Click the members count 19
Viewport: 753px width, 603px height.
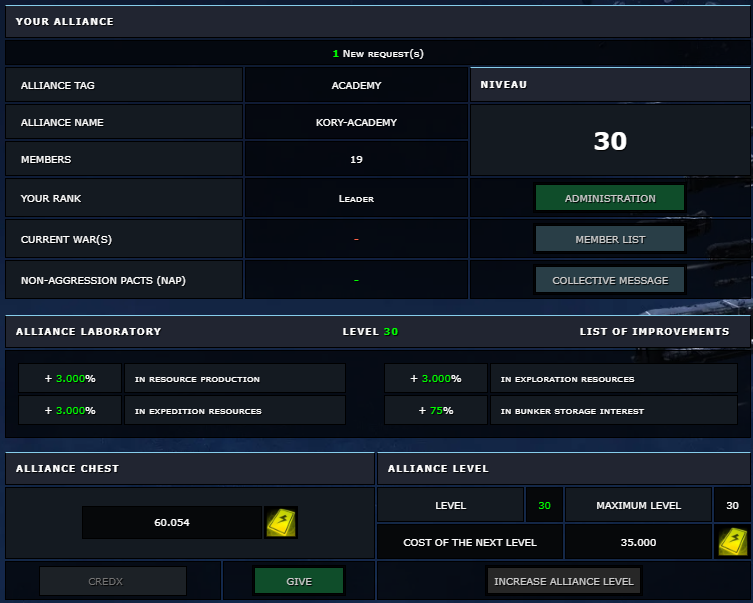click(356, 159)
